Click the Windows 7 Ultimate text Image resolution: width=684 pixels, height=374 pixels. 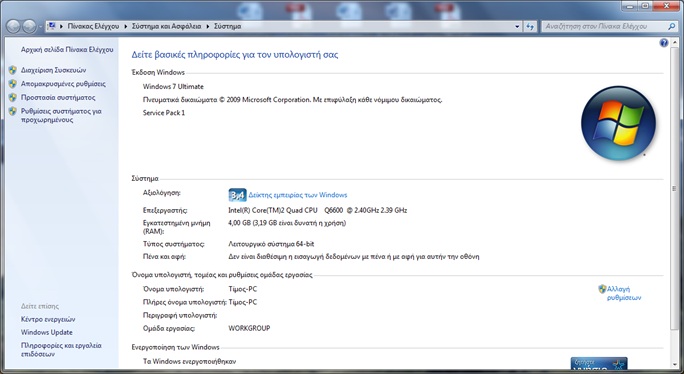pyautogui.click(x=173, y=86)
